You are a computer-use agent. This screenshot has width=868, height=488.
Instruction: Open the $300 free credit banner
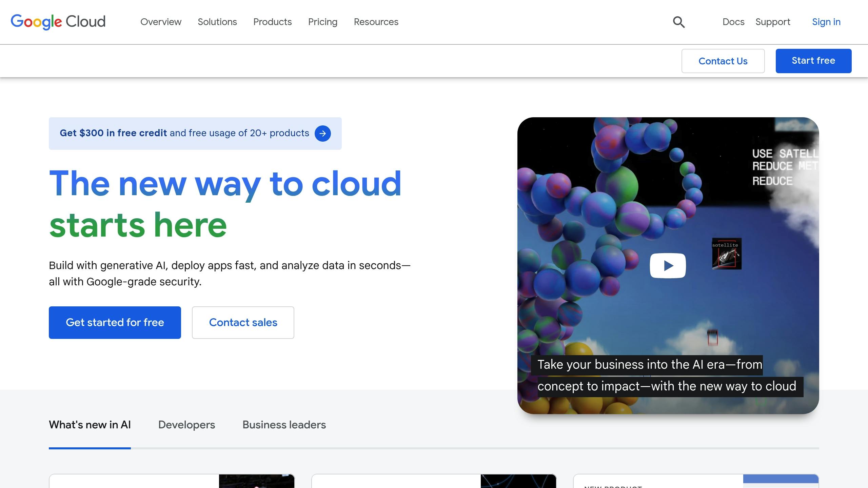point(195,133)
